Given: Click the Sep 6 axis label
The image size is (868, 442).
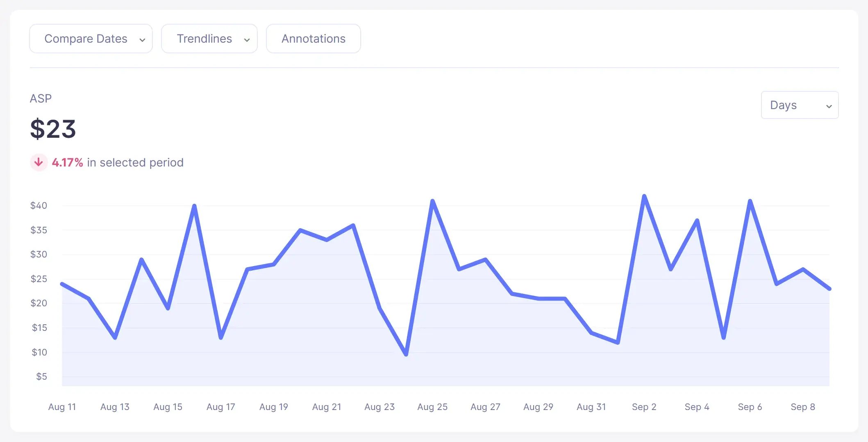Looking at the screenshot, I should click(750, 407).
